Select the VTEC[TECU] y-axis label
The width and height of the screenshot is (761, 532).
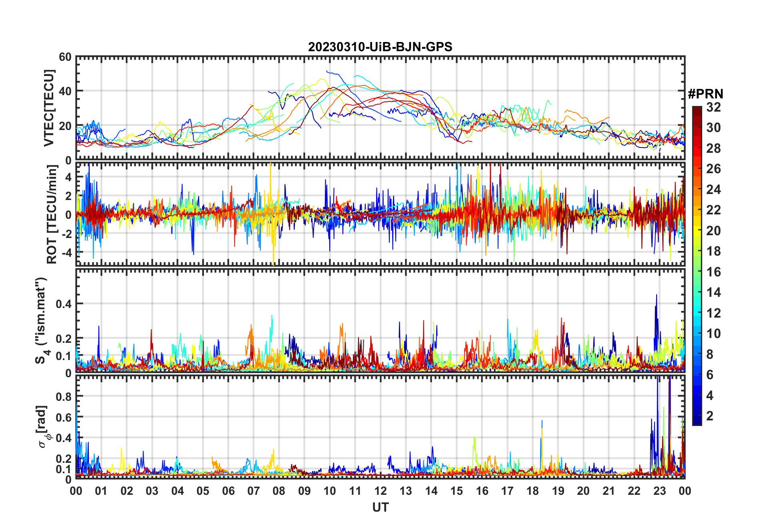(x=49, y=108)
